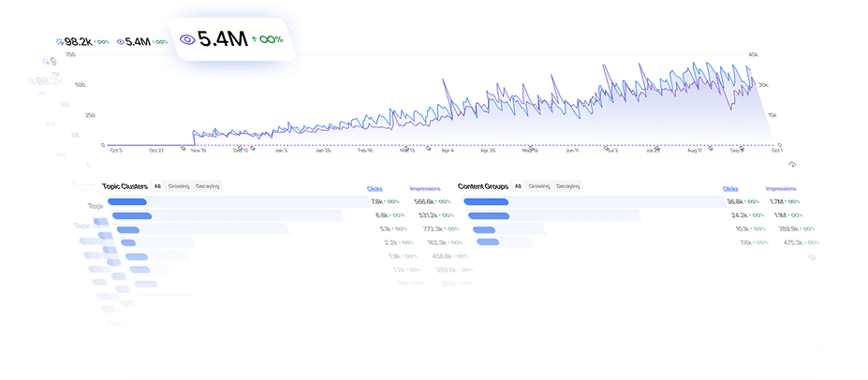Image resolution: width=868 pixels, height=380 pixels.
Task: Select topic cluster bar with 2.2k clicks
Action: [x=157, y=242]
